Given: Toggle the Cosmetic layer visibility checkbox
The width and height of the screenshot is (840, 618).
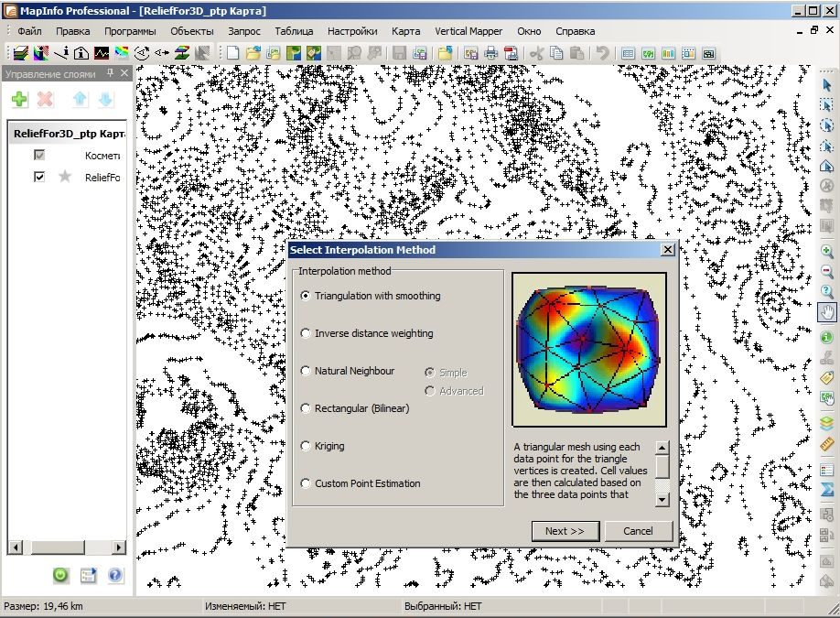Looking at the screenshot, I should click(x=39, y=155).
